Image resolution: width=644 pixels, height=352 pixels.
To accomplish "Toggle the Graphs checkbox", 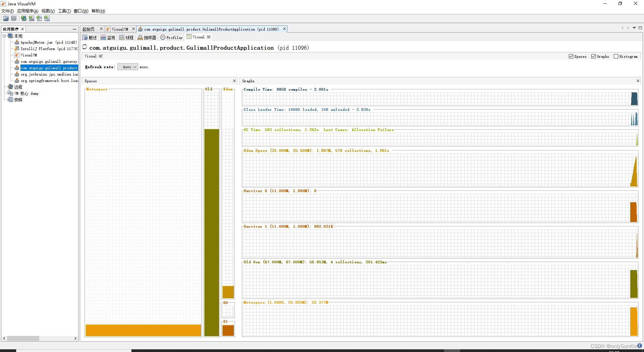I will tap(593, 56).
